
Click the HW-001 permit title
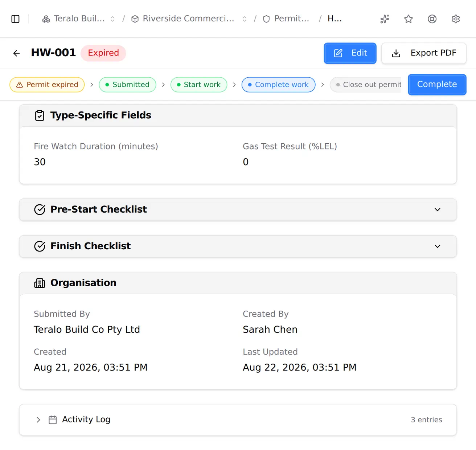[53, 53]
